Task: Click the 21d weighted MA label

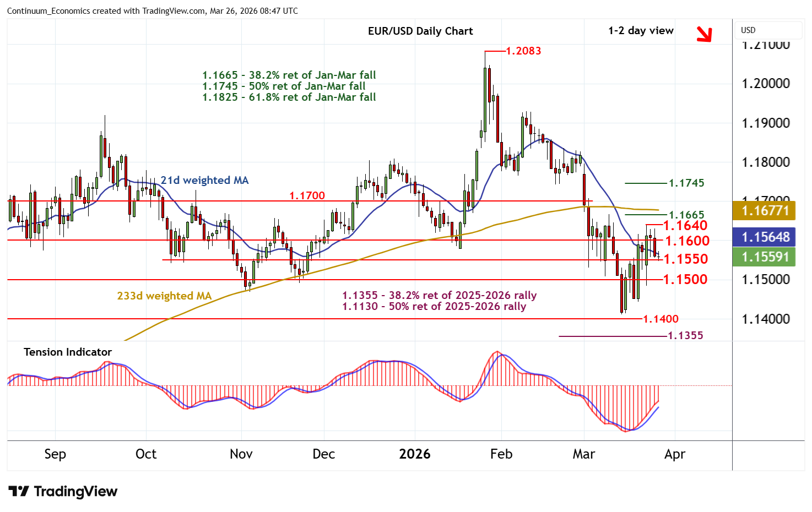Action: [x=204, y=181]
